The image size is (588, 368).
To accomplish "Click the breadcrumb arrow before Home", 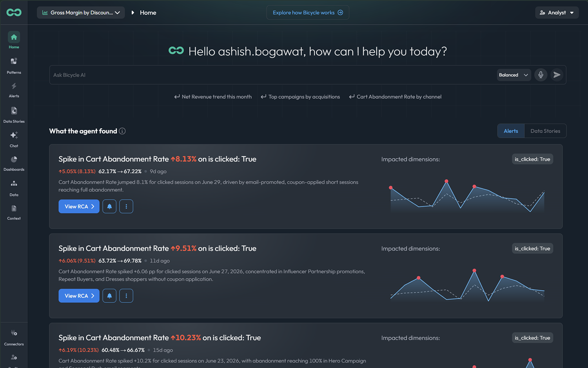I will point(133,13).
